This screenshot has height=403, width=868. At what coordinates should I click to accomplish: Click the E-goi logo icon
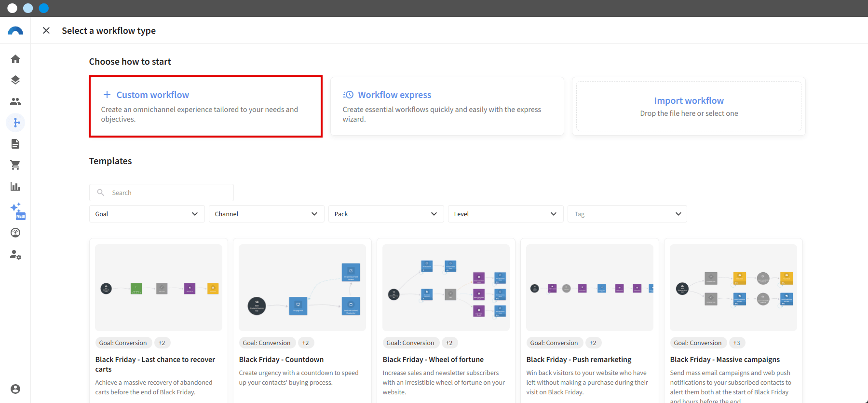tap(15, 31)
